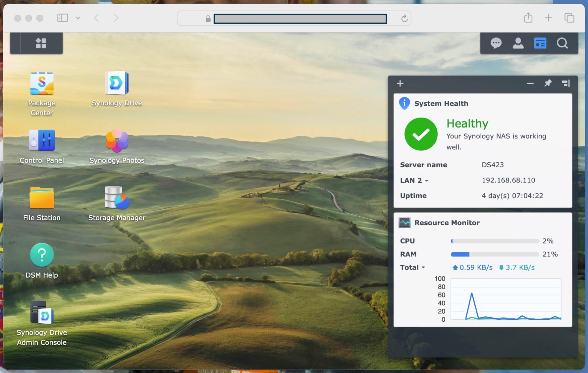Open the Control Panel
Viewport: 588px width, 373px height.
pyautogui.click(x=41, y=140)
